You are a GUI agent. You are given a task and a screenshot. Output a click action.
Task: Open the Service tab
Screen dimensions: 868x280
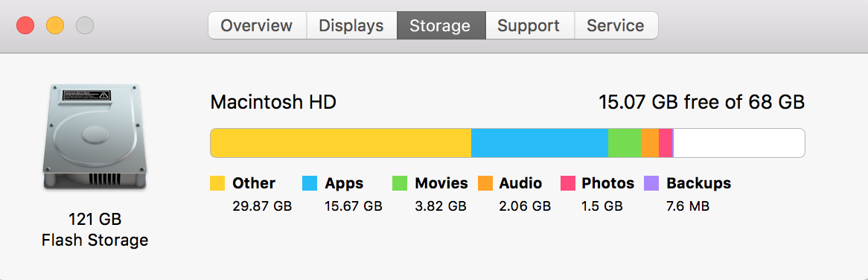tap(616, 25)
